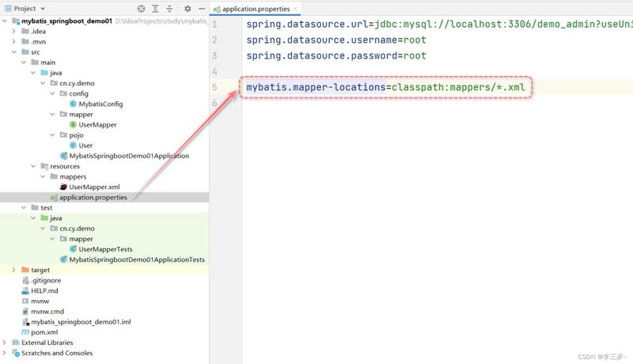Image resolution: width=633 pixels, height=364 pixels.
Task: Collapse the mappers folder under resources
Action: [43, 176]
